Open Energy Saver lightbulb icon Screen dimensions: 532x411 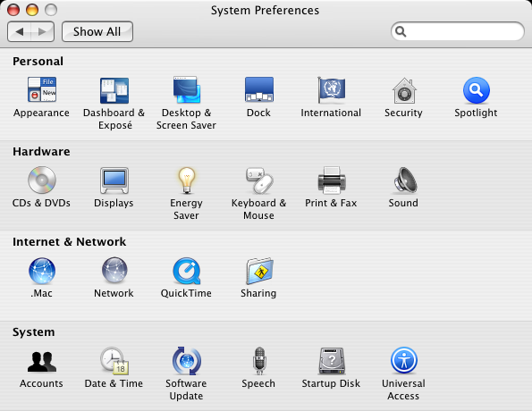(x=187, y=180)
